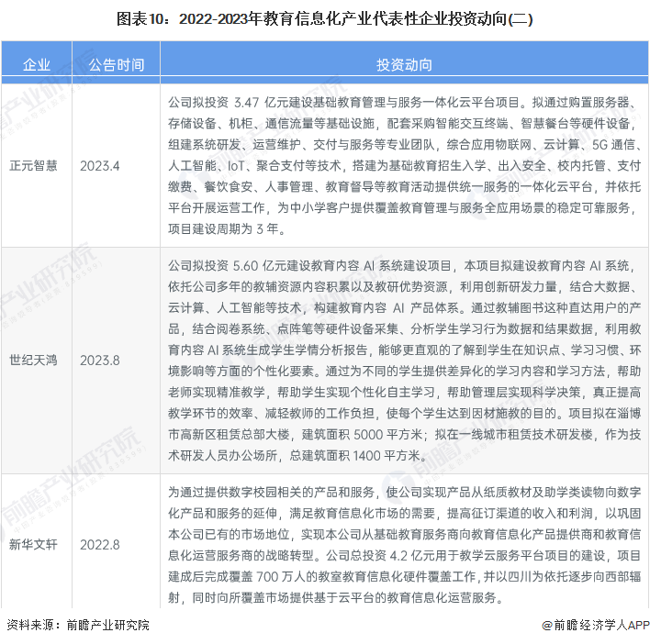This screenshot has width=650, height=644.
Task: Click the text "公司拟投资 3.47 亿元建设基础教育管理"
Action: point(276,103)
